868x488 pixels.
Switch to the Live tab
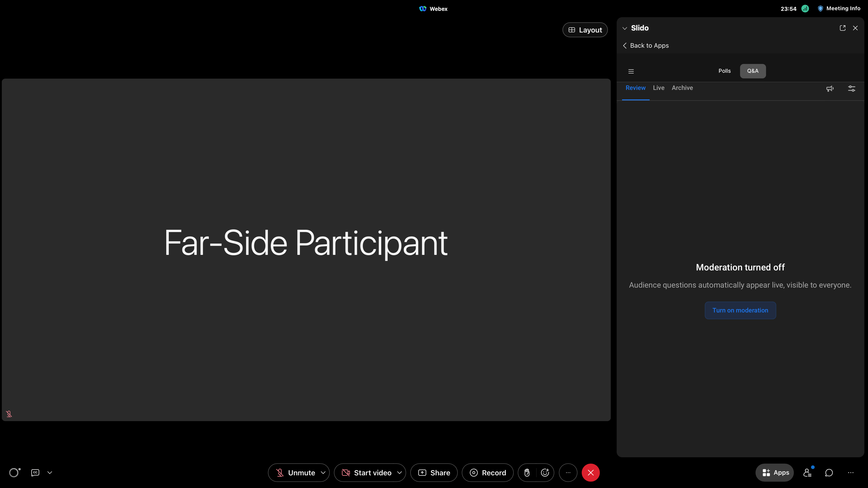point(658,88)
